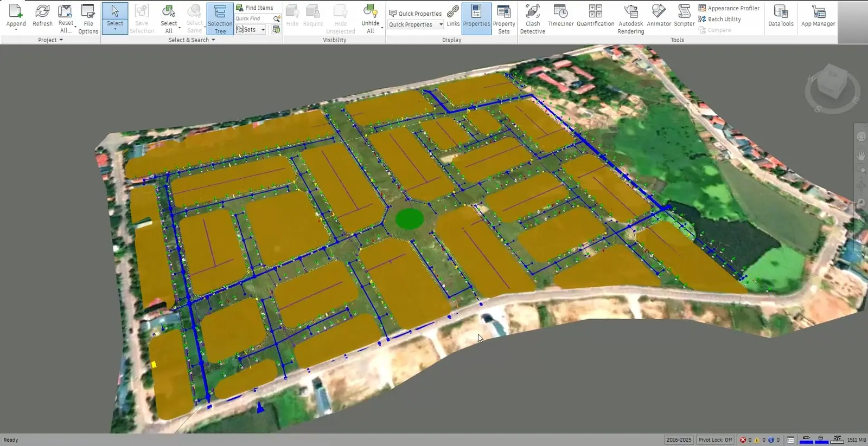Open Appearance Profiler

(x=729, y=8)
